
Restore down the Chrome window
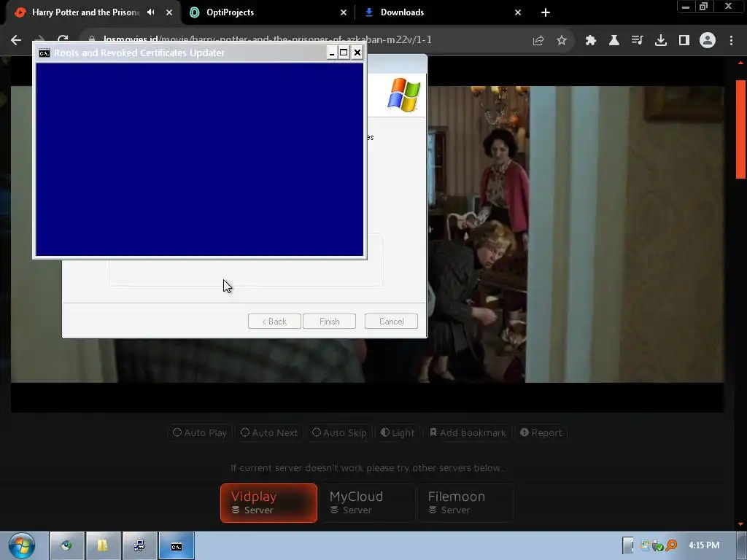703,7
